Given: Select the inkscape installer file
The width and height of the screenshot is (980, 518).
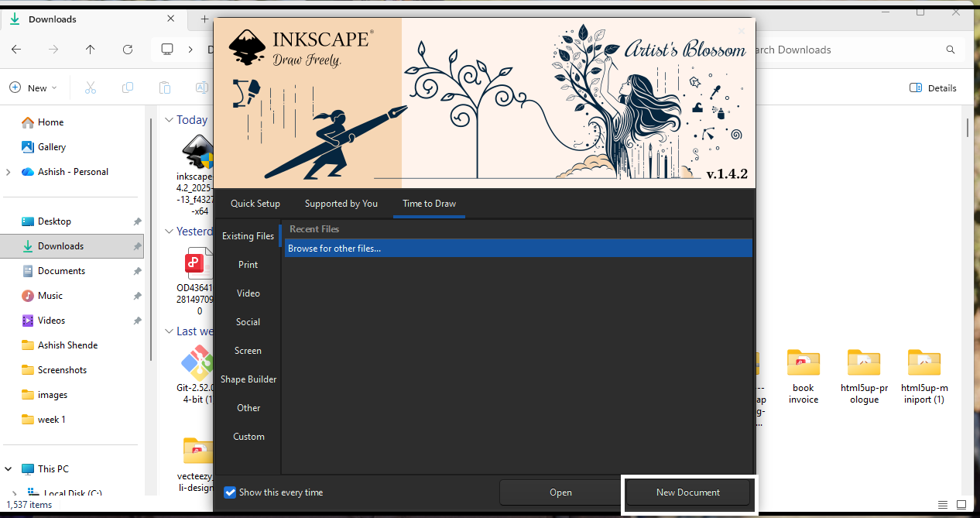Looking at the screenshot, I should coord(195,174).
